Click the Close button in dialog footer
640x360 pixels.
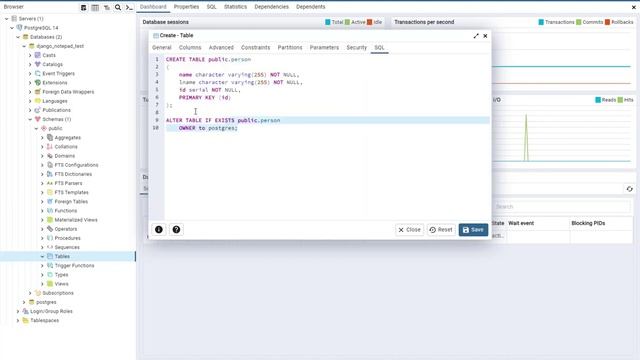[409, 230]
